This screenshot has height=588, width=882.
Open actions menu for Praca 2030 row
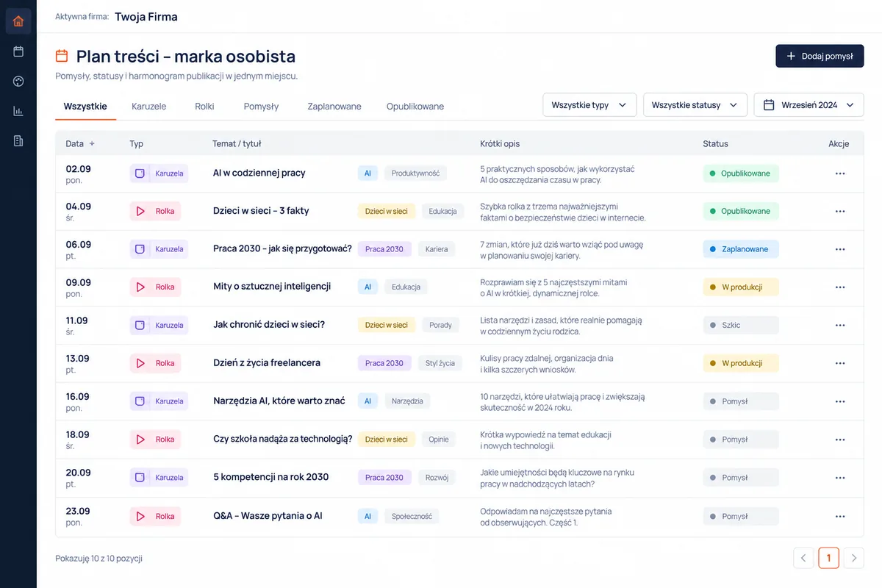tap(840, 249)
